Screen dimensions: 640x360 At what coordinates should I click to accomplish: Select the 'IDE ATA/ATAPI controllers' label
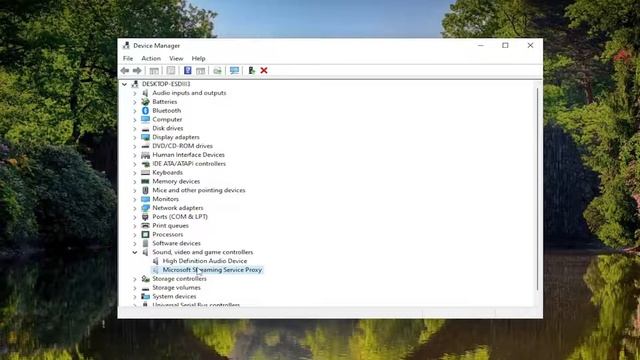click(x=189, y=164)
